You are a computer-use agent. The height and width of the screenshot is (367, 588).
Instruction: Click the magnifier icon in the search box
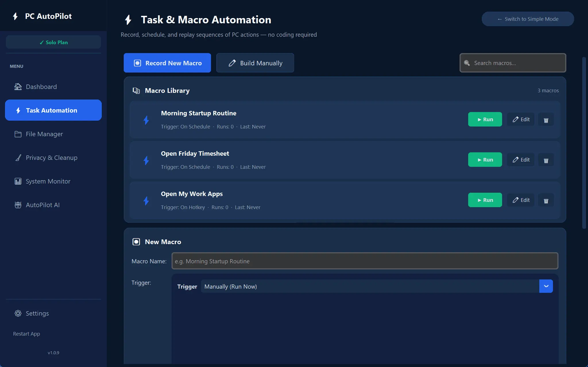coord(467,63)
